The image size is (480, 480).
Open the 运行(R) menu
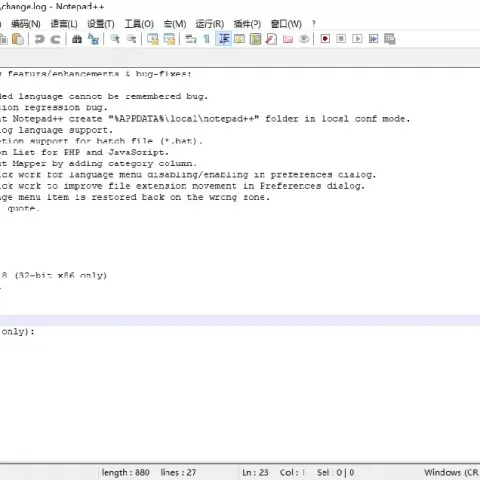[x=210, y=24]
